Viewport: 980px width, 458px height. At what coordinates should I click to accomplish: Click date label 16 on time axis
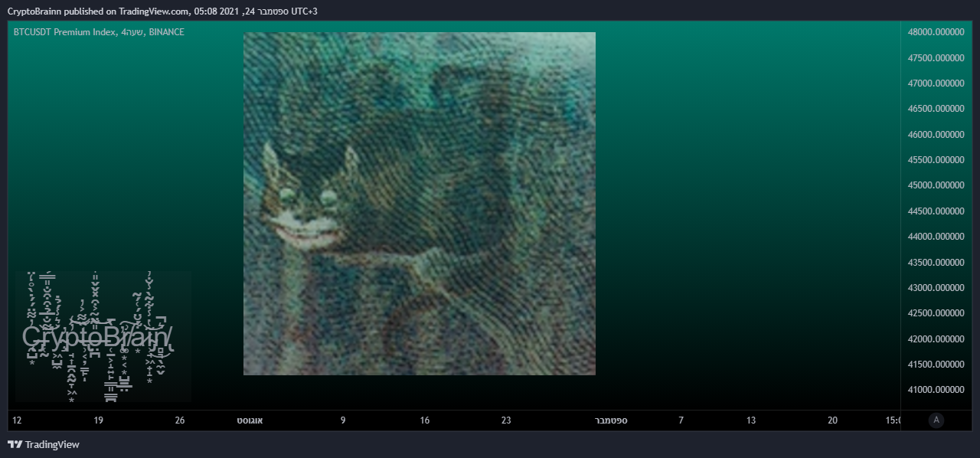(425, 420)
